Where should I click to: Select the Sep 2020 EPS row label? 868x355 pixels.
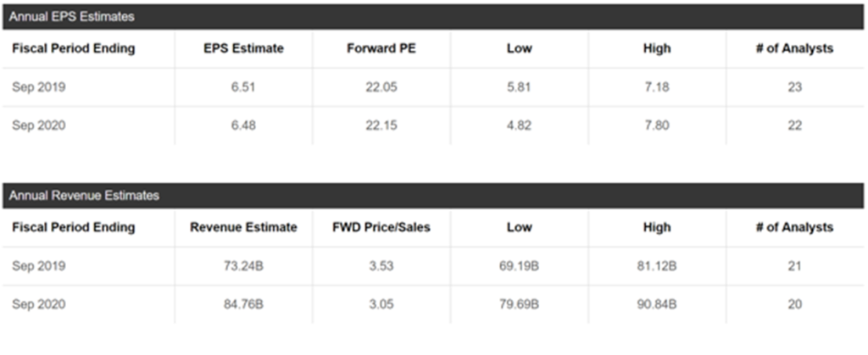[39, 125]
